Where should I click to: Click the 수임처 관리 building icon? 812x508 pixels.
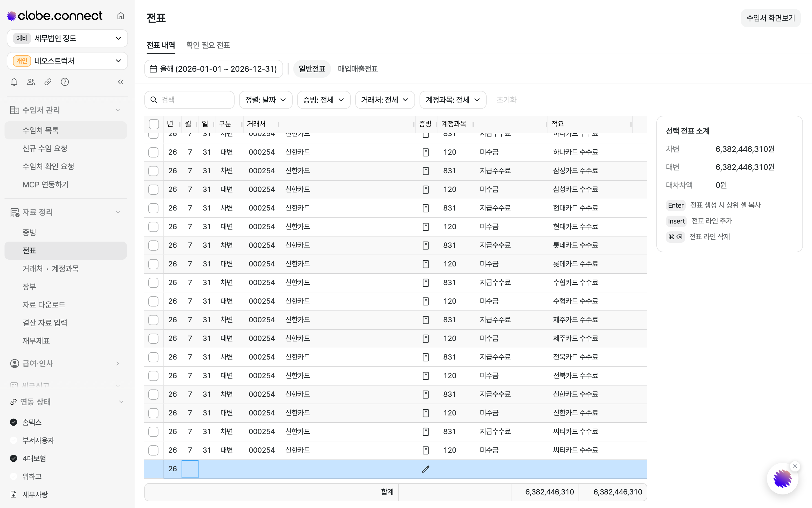pos(14,110)
